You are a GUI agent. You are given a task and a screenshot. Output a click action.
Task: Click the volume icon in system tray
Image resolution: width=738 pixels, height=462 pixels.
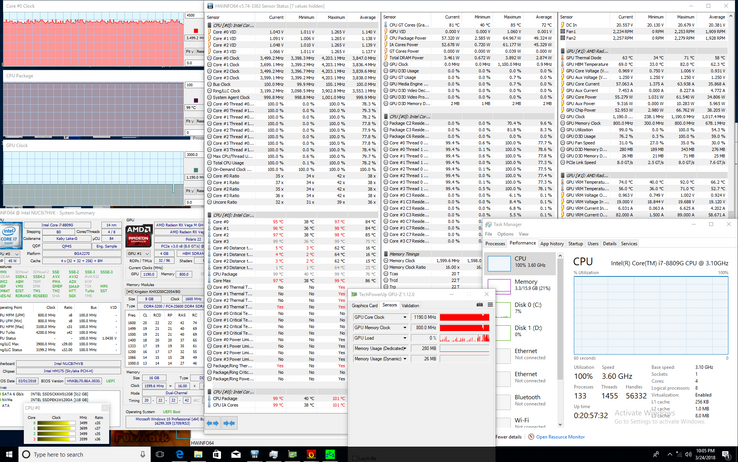click(688, 454)
